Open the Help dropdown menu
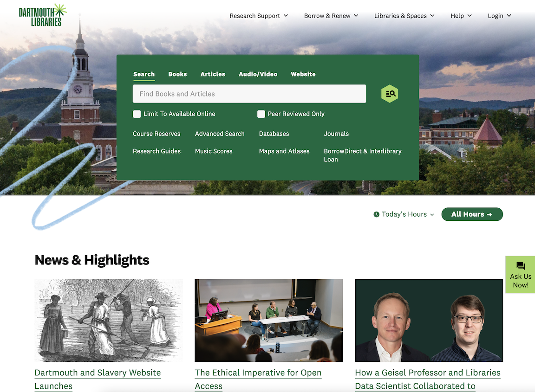 461,16
